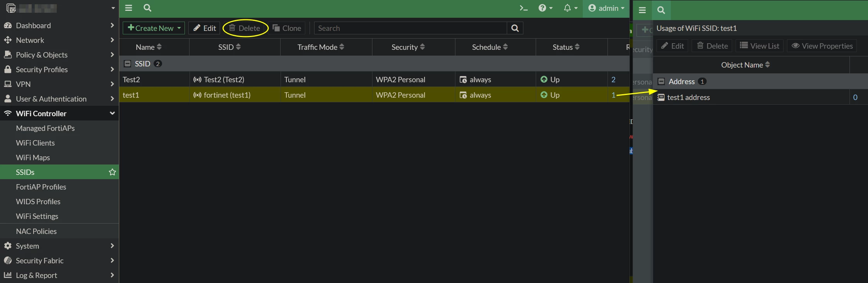Open the notifications bell
Image resolution: width=868 pixels, height=283 pixels.
click(570, 8)
